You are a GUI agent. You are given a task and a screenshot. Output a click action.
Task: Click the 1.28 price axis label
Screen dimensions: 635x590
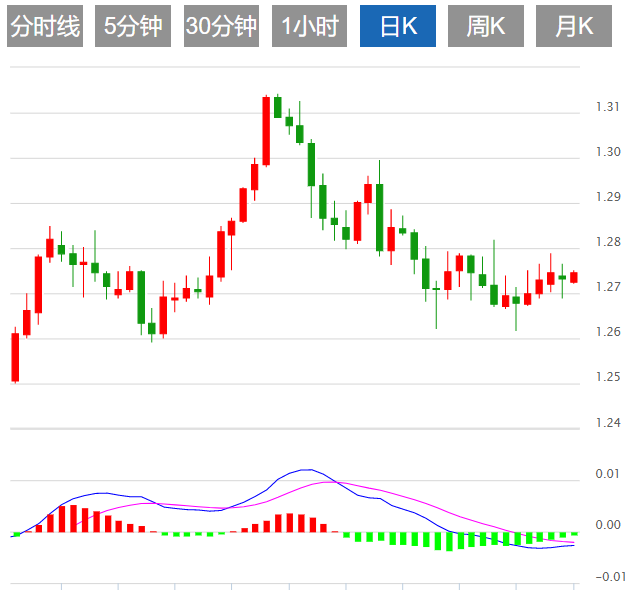(x=608, y=242)
